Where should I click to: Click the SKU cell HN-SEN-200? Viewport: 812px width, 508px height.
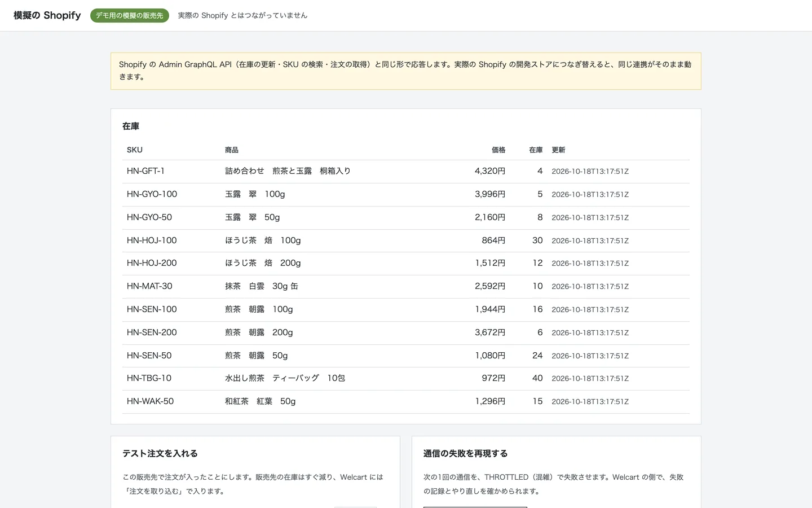[152, 332]
